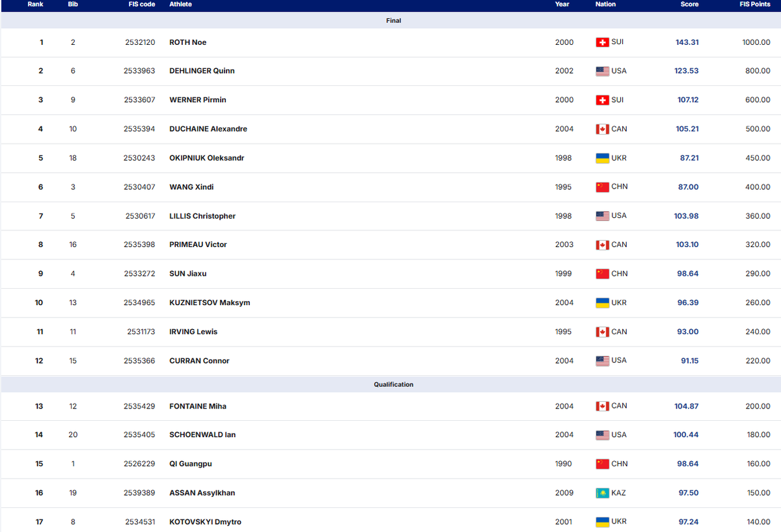Click the Athlete column header
Image resolution: width=781 pixels, height=532 pixels.
pyautogui.click(x=180, y=5)
